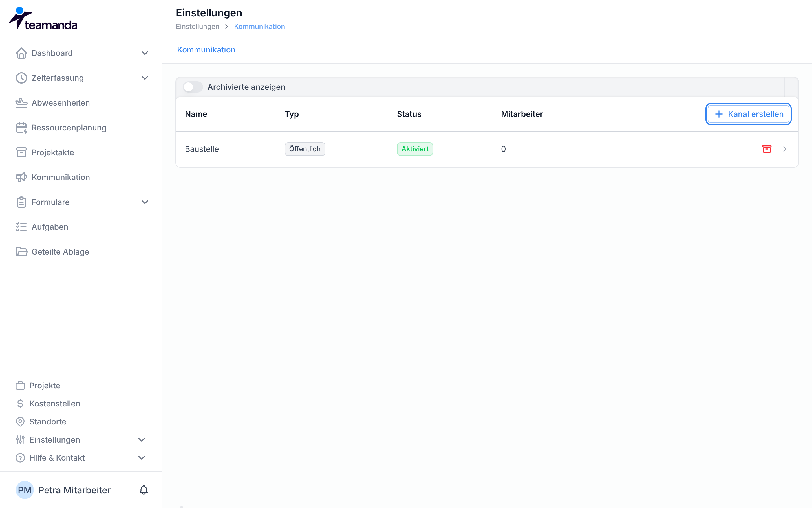Image resolution: width=812 pixels, height=508 pixels.
Task: Click the Öffentlich type badge
Action: (x=305, y=149)
